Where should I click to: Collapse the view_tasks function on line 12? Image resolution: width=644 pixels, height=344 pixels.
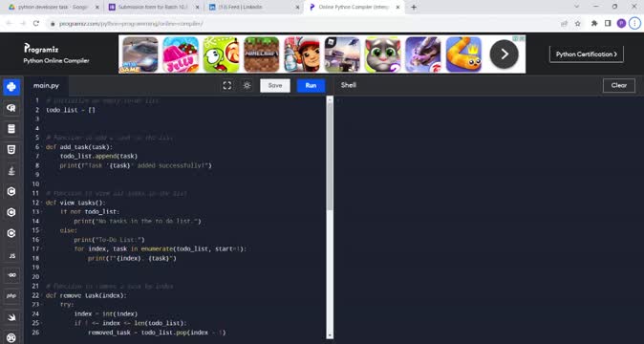point(43,203)
